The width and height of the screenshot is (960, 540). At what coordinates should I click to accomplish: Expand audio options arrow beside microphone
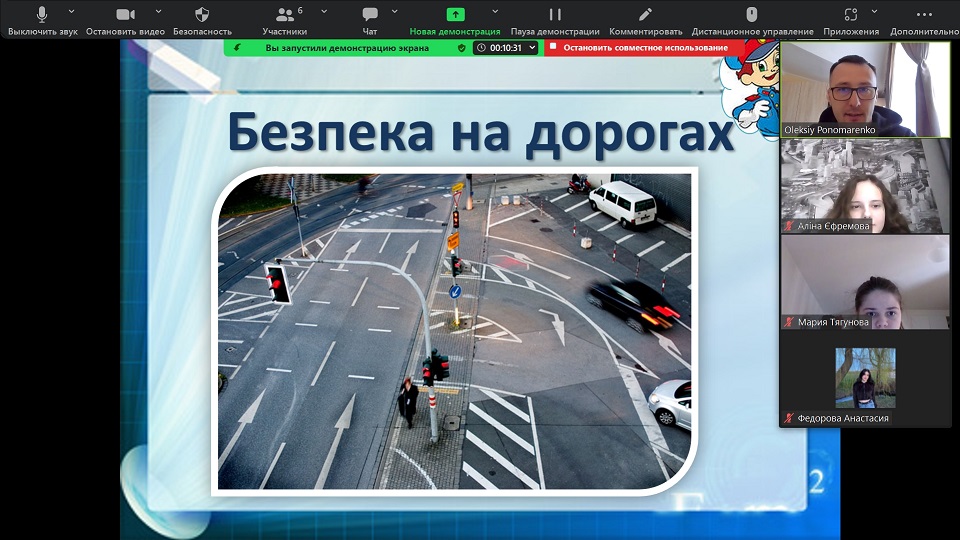(x=71, y=13)
